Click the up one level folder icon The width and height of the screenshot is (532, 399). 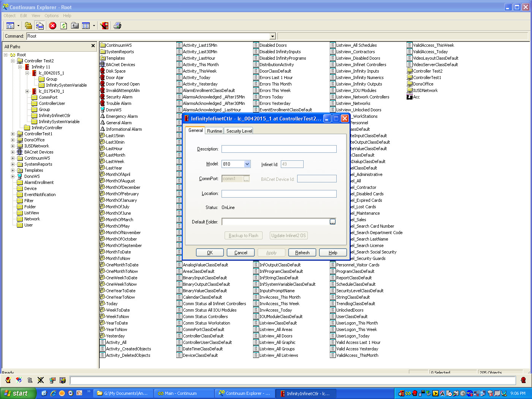75,25
